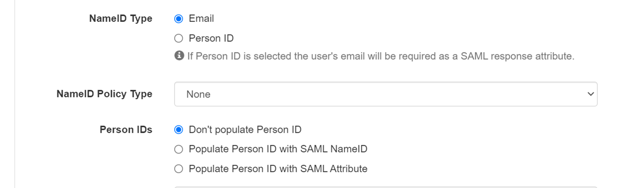Click the SAML response attribute help text

coord(381,56)
